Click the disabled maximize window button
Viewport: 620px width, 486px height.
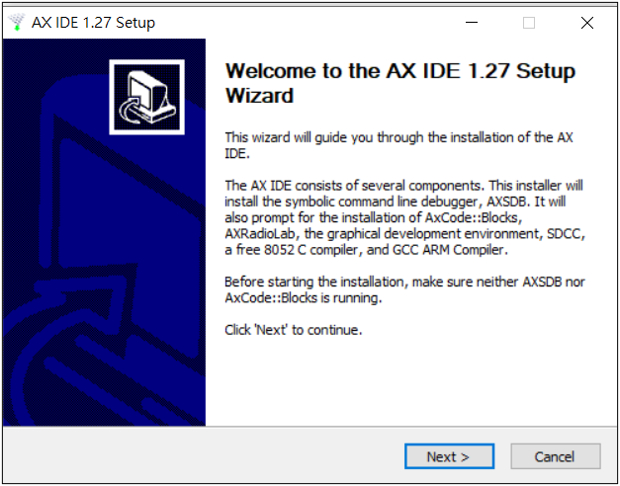pos(529,23)
